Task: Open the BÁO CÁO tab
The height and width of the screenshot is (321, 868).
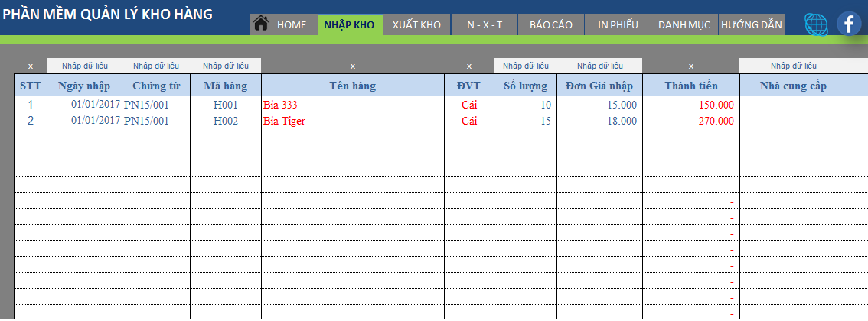Action: [x=551, y=24]
